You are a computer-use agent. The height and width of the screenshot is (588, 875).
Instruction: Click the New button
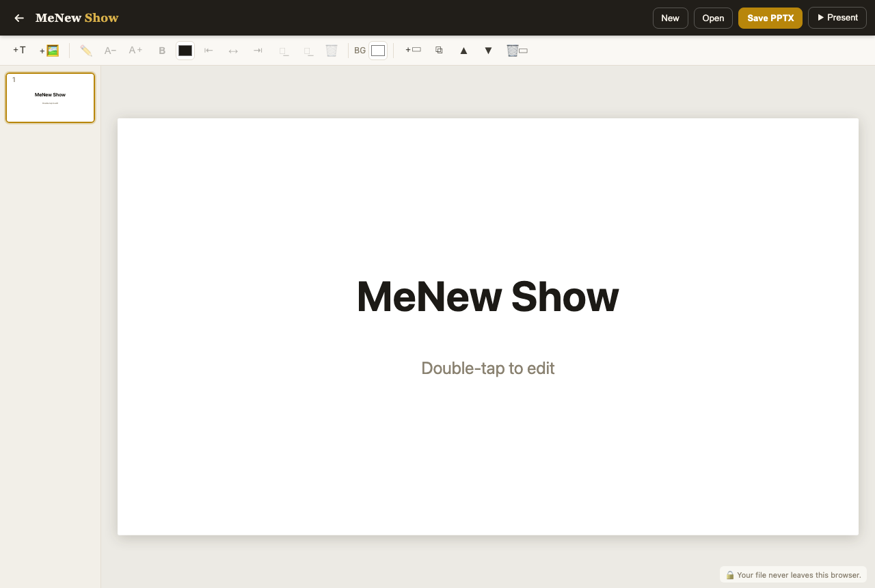pos(671,18)
